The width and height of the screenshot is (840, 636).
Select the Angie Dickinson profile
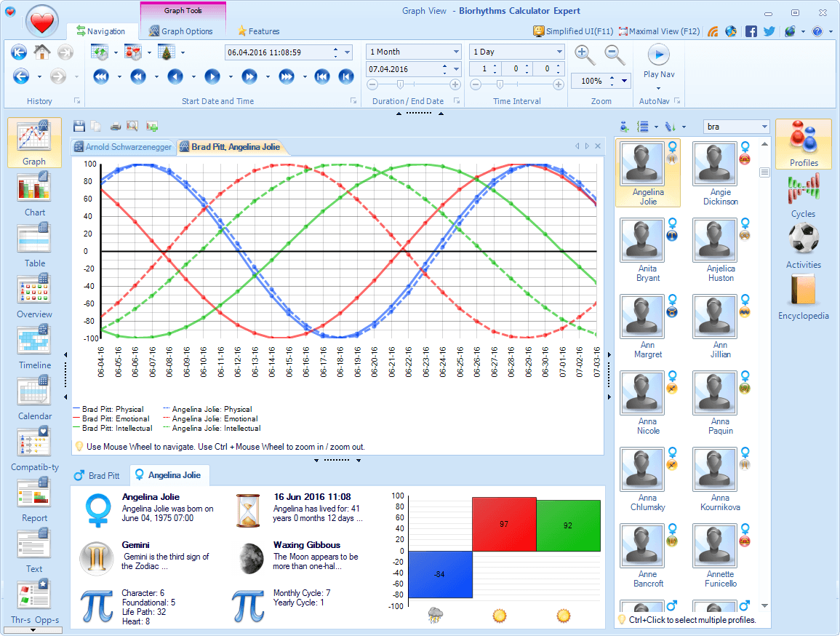coord(721,173)
